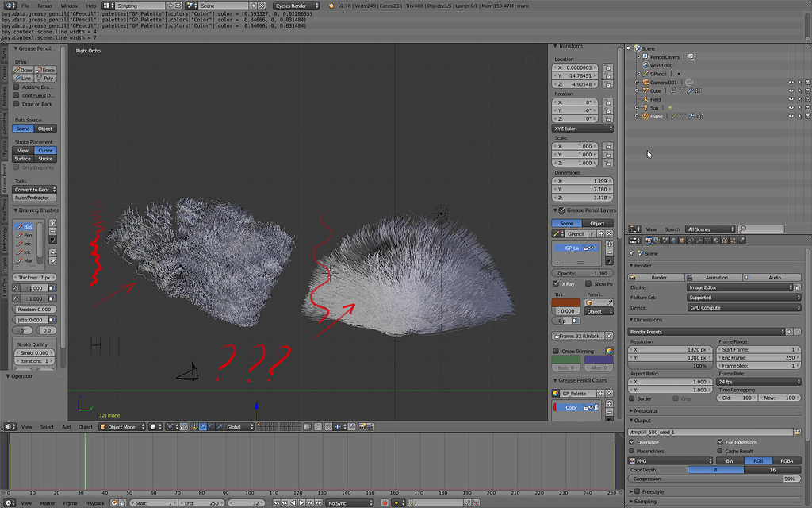812x508 pixels.
Task: Enable the Draw on Back checkbox
Action: (16, 104)
